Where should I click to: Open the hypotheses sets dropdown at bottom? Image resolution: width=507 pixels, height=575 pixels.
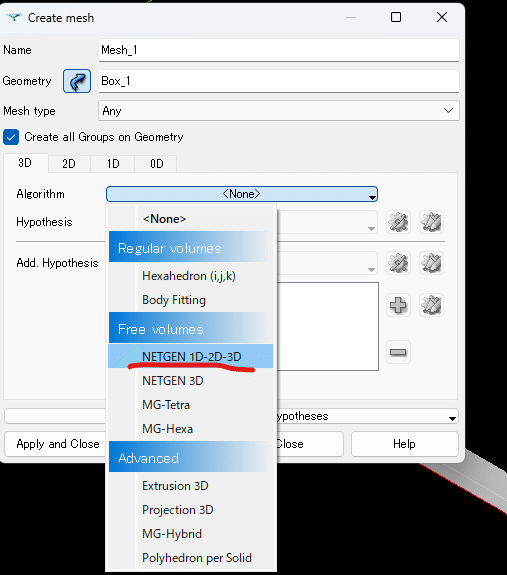452,418
